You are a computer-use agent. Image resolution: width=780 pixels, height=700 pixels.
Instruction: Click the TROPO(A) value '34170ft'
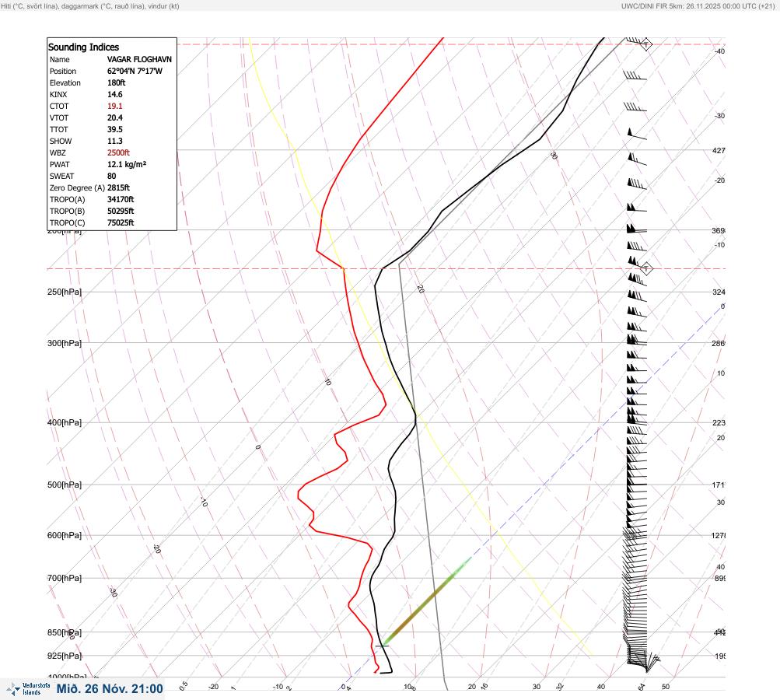tap(121, 200)
